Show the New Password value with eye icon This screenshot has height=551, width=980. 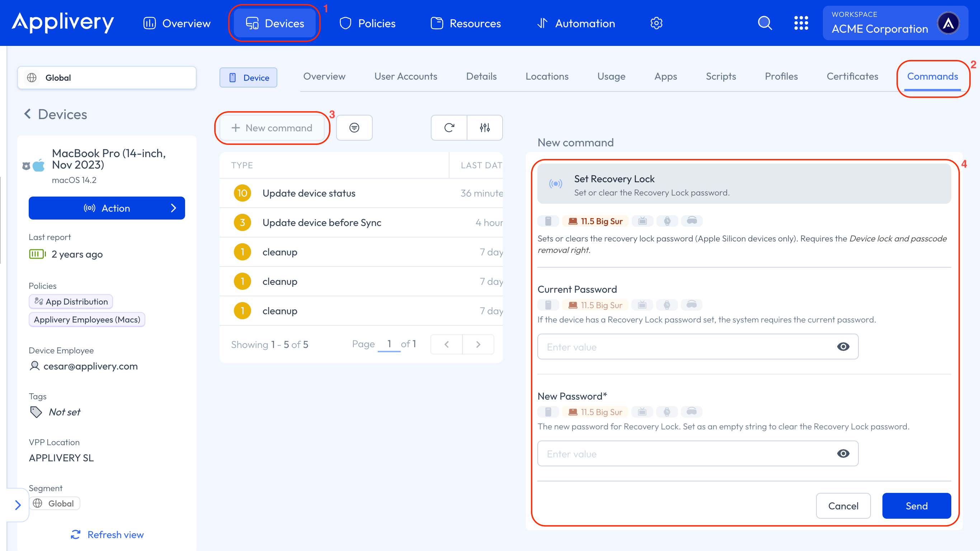[x=843, y=453]
